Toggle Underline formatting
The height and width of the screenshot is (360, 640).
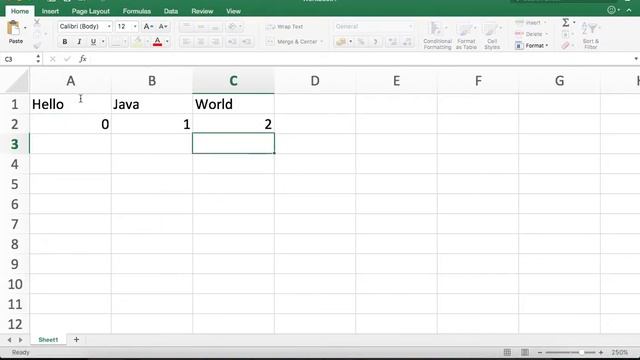[93, 42]
